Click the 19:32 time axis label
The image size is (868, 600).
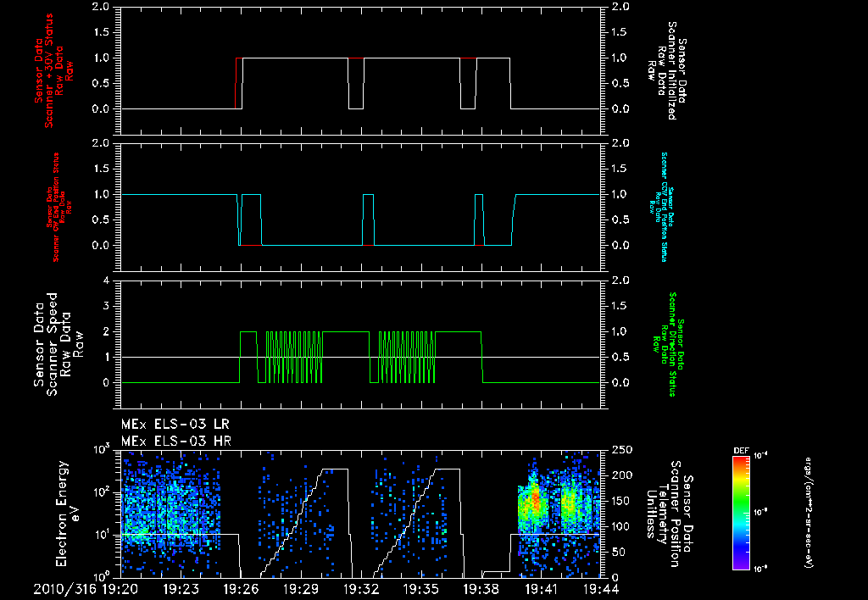(x=361, y=589)
